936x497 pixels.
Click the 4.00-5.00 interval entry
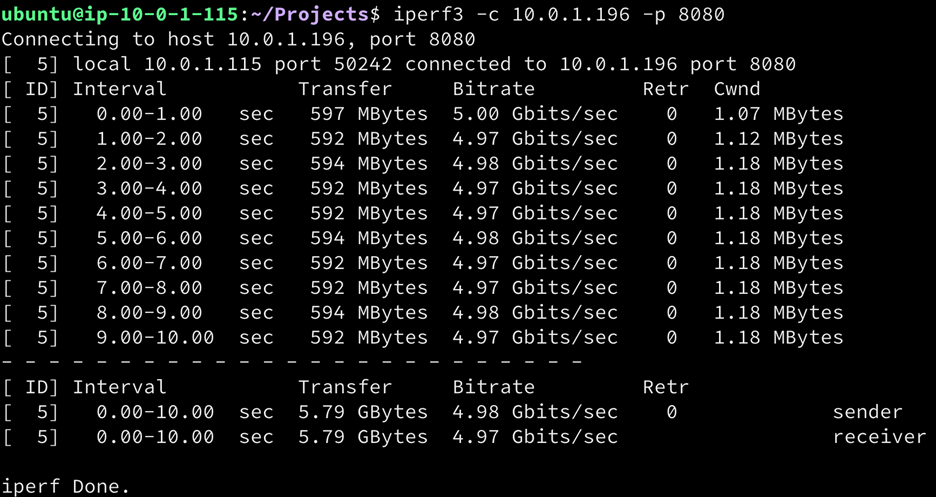(149, 213)
